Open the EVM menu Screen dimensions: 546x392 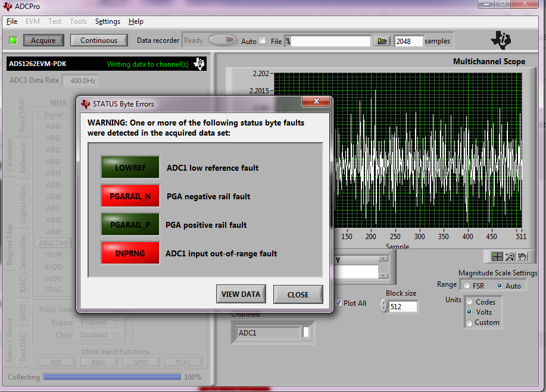pos(33,21)
